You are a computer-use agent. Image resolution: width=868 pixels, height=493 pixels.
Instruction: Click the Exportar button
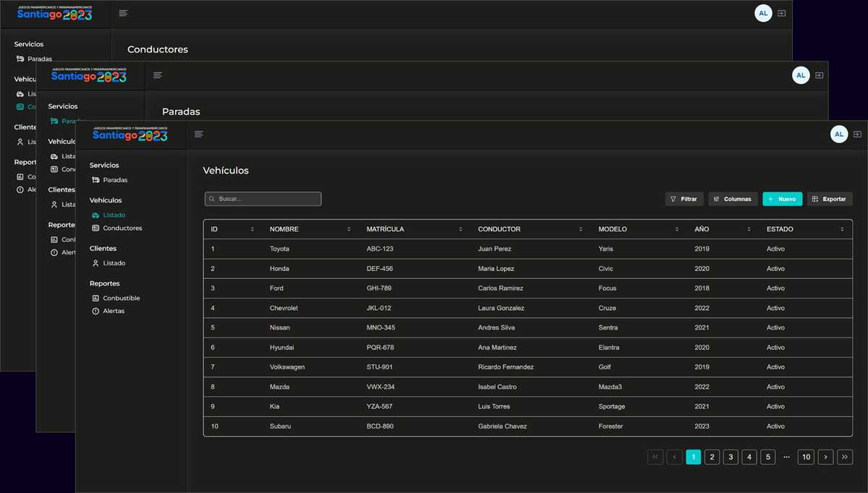point(830,199)
